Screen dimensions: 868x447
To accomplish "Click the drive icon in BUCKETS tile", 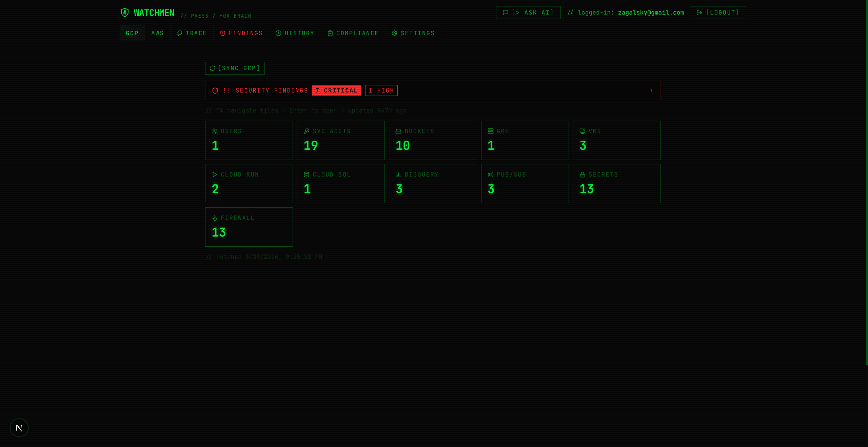I will tap(398, 131).
